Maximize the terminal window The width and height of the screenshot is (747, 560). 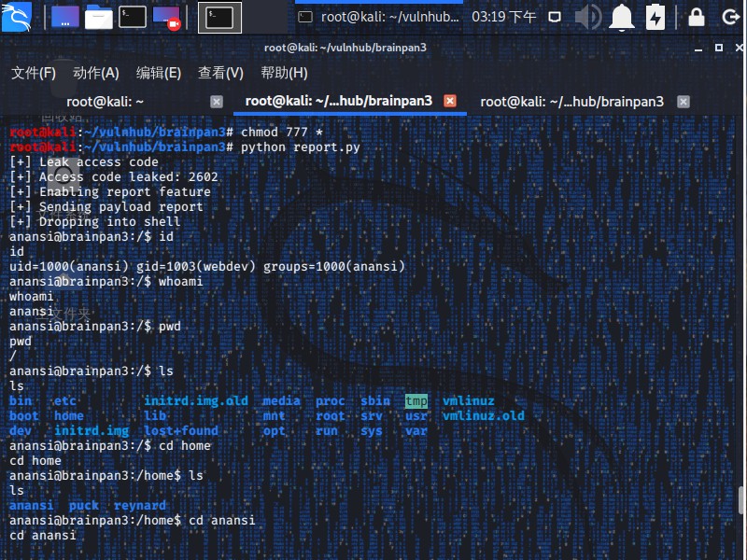tap(719, 48)
